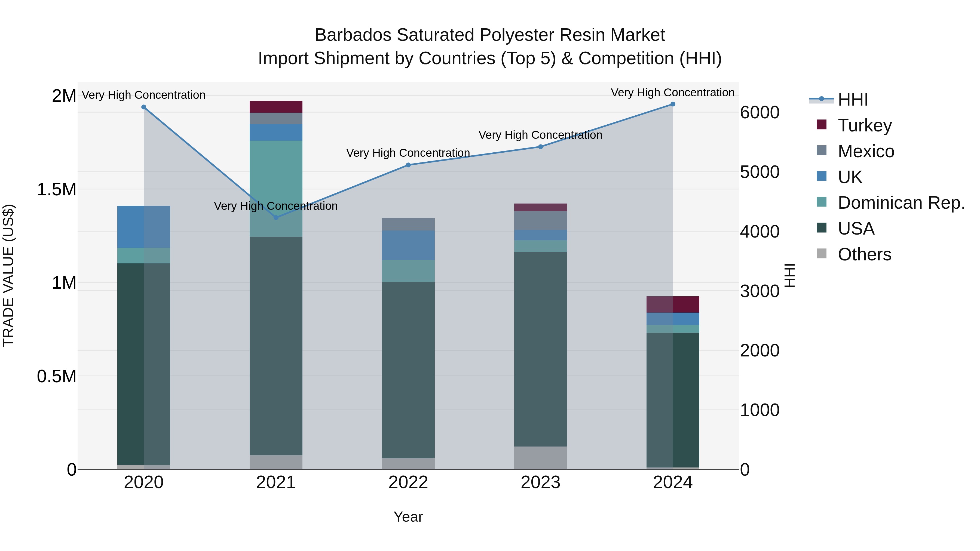Image resolution: width=980 pixels, height=551 pixels.
Task: Toggle the UK legend entry
Action: pos(839,177)
